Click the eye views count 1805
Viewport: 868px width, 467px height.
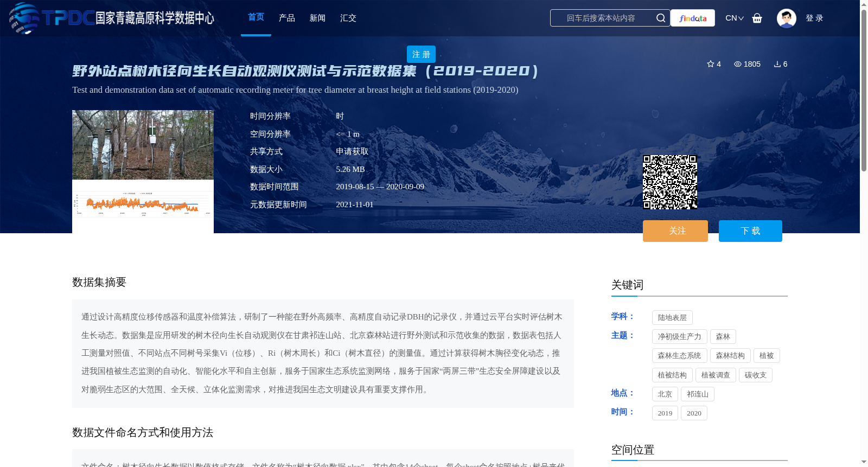[x=747, y=64]
